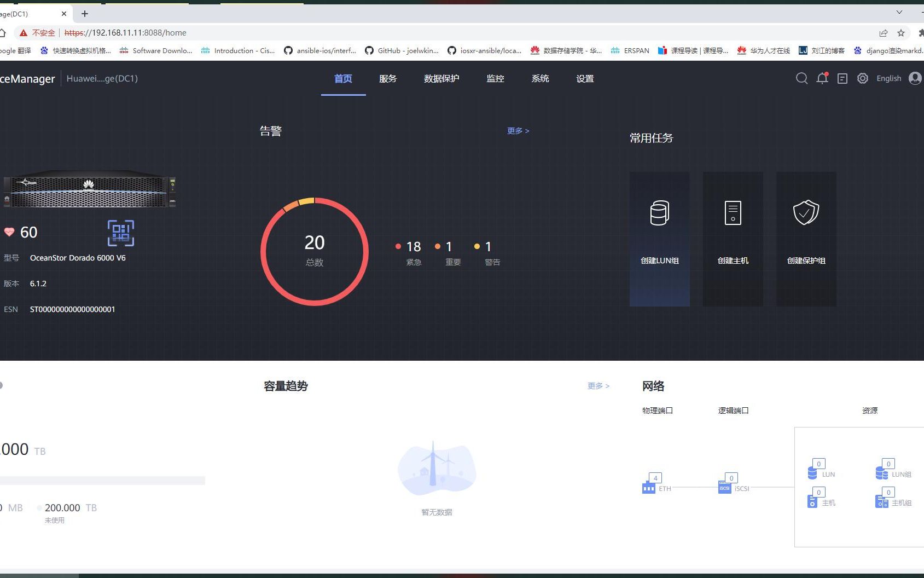The height and width of the screenshot is (578, 924).
Task: Open the Introduction - Cis... bookmark
Action: point(238,50)
